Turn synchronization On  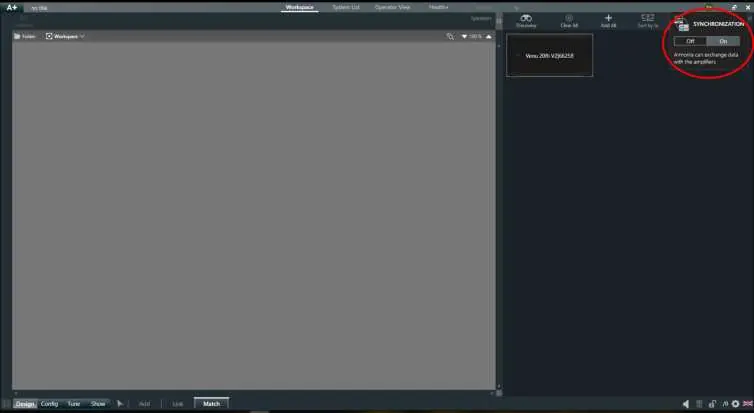[x=723, y=41]
